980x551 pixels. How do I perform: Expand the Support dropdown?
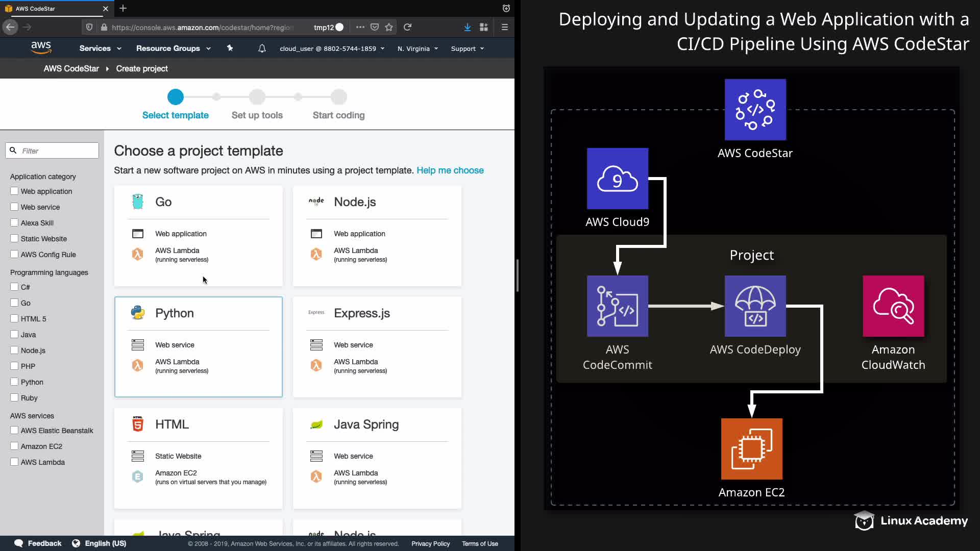pyautogui.click(x=467, y=48)
